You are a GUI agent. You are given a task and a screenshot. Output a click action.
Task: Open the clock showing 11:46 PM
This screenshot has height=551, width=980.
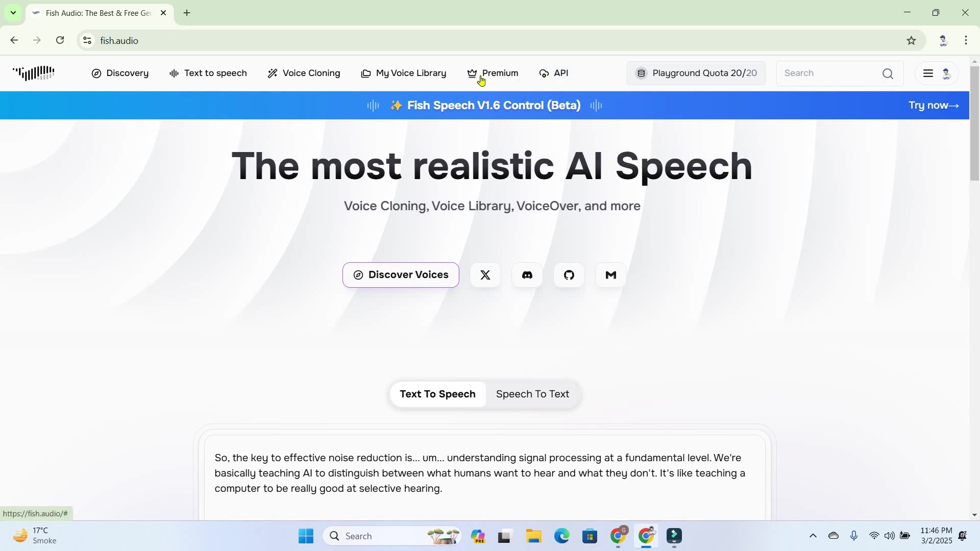pos(936,536)
